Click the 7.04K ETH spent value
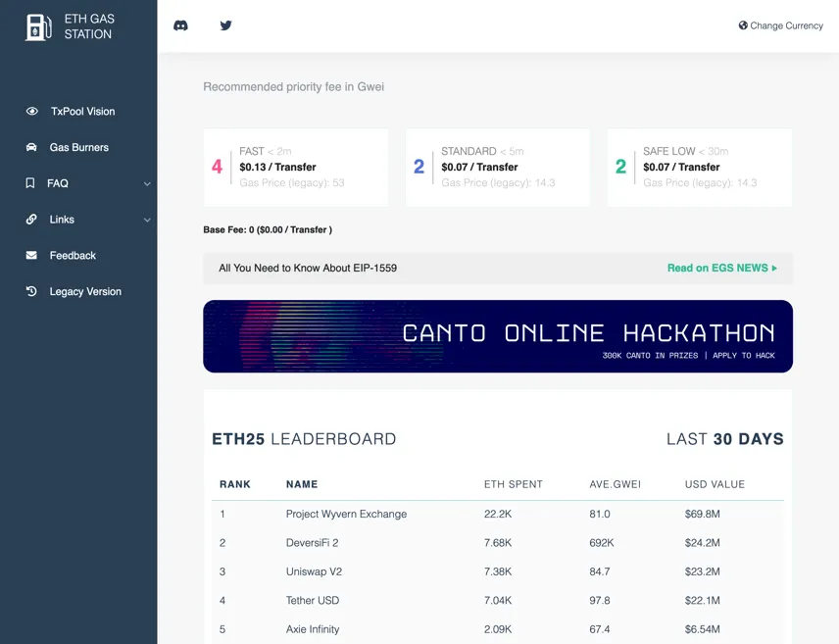839x644 pixels. [498, 601]
